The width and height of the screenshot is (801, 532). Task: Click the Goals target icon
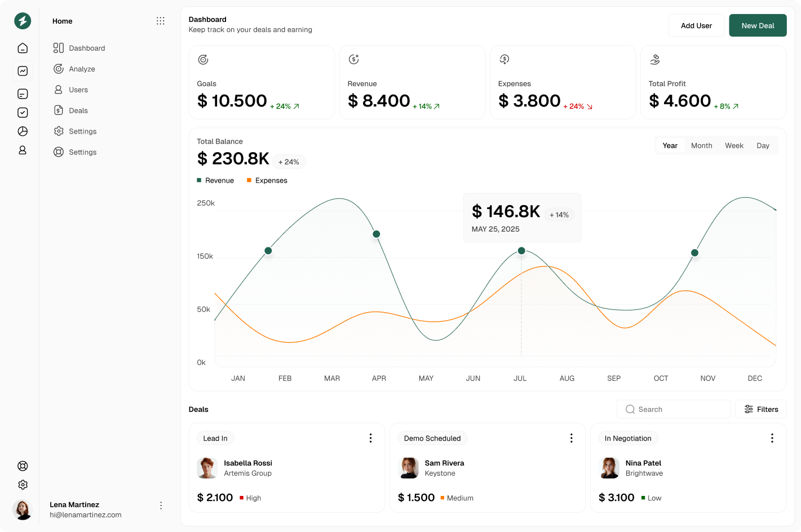pyautogui.click(x=203, y=59)
